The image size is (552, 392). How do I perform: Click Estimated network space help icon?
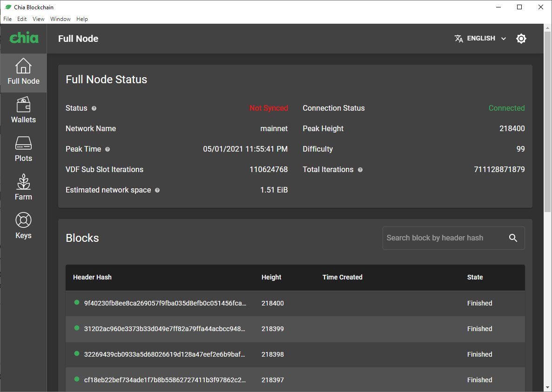tap(157, 190)
